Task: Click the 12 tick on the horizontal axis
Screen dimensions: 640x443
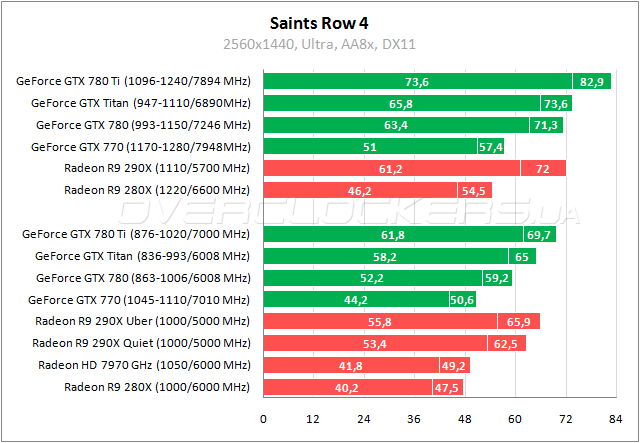Action: coord(313,419)
